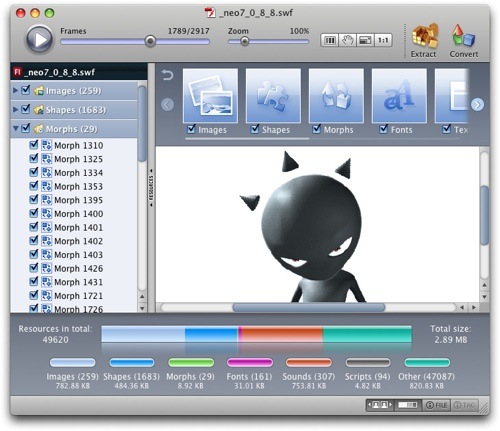Select Morph 1431 in the list

[78, 282]
